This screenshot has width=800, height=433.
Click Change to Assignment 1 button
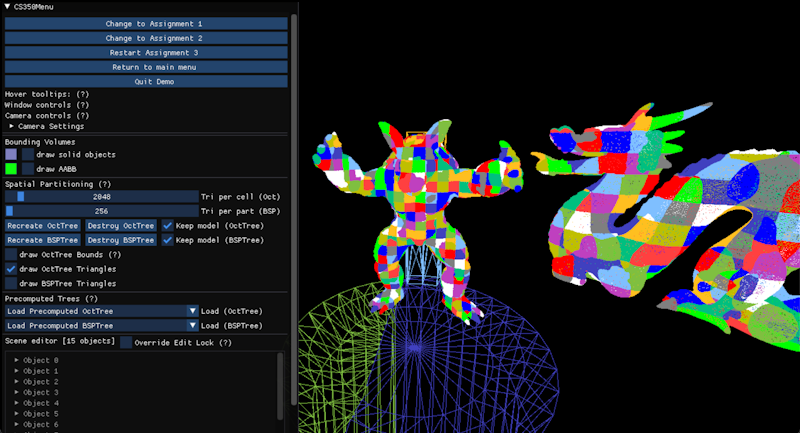click(146, 23)
